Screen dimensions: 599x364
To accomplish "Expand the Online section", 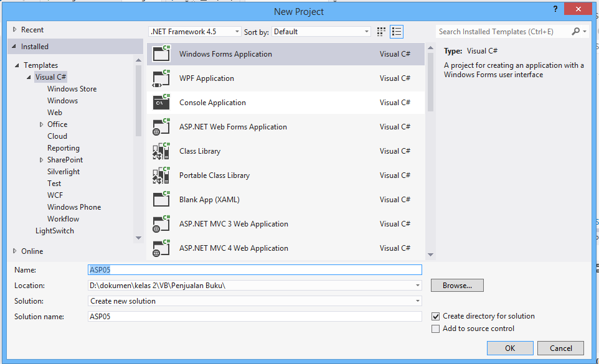I will [14, 251].
